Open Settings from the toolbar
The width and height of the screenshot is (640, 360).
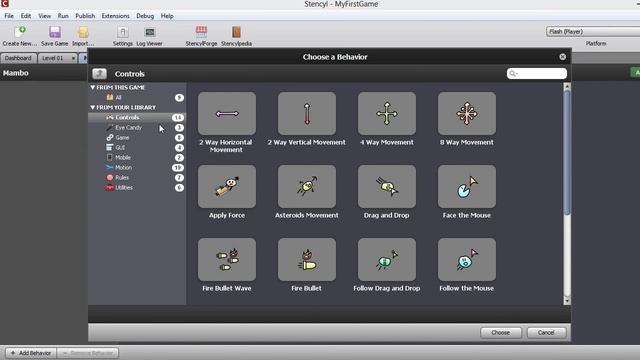click(122, 36)
